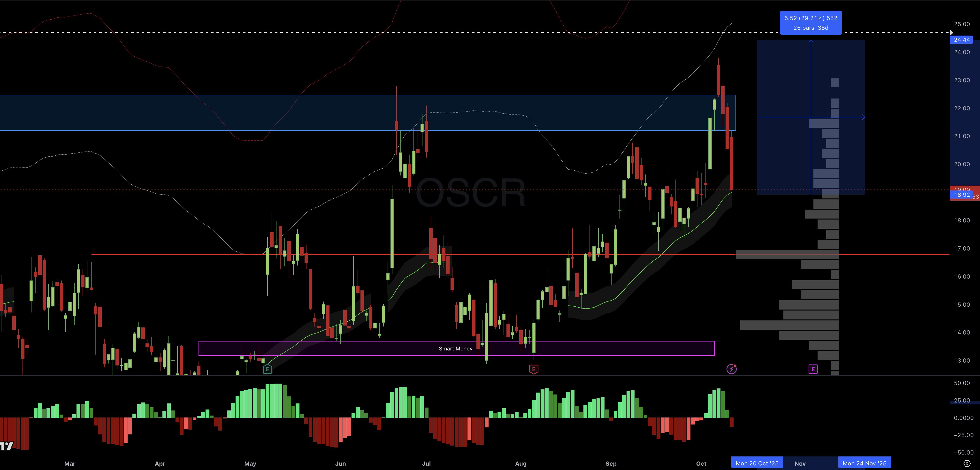
Task: Click Nov on the time axis
Action: click(x=800, y=463)
